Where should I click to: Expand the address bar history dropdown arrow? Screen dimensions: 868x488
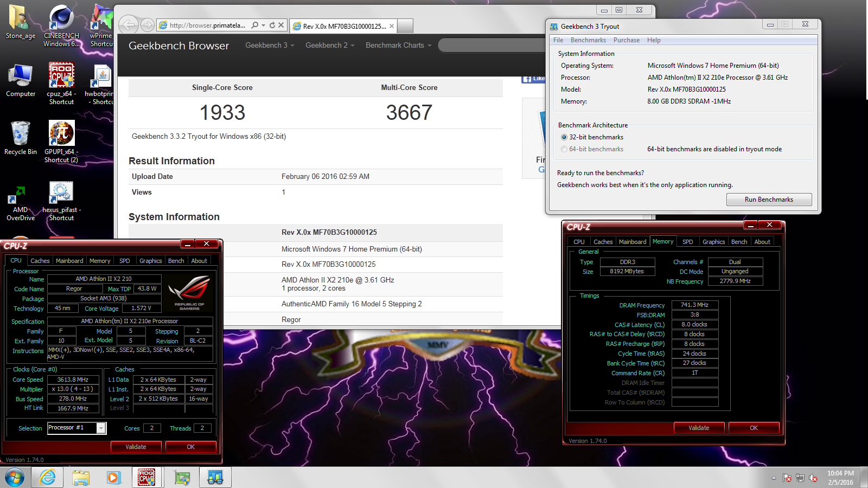[263, 25]
